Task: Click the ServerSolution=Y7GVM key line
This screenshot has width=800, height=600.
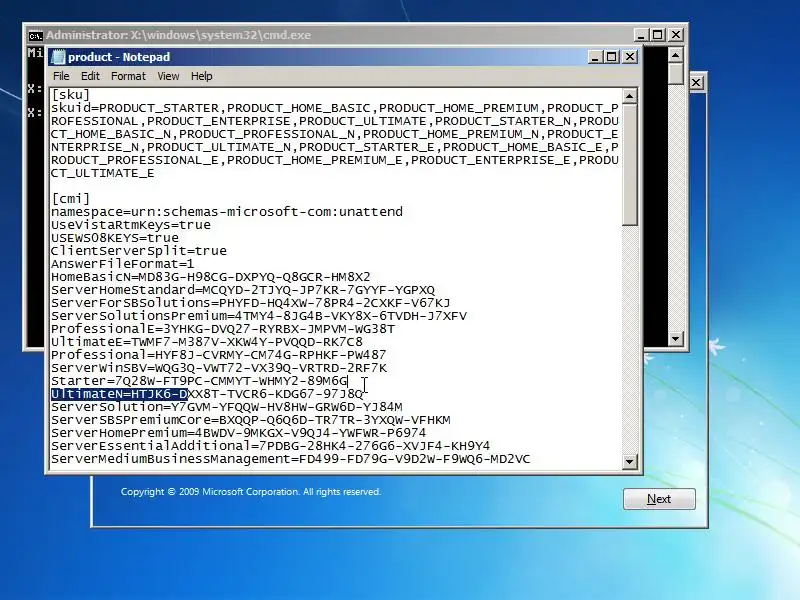Action: (x=227, y=407)
